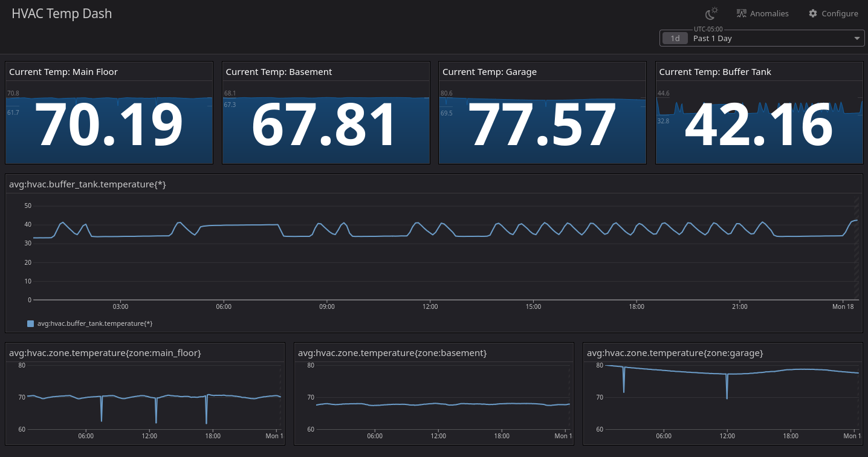868x457 pixels.
Task: Click the zone:garage graph title
Action: [x=675, y=353]
